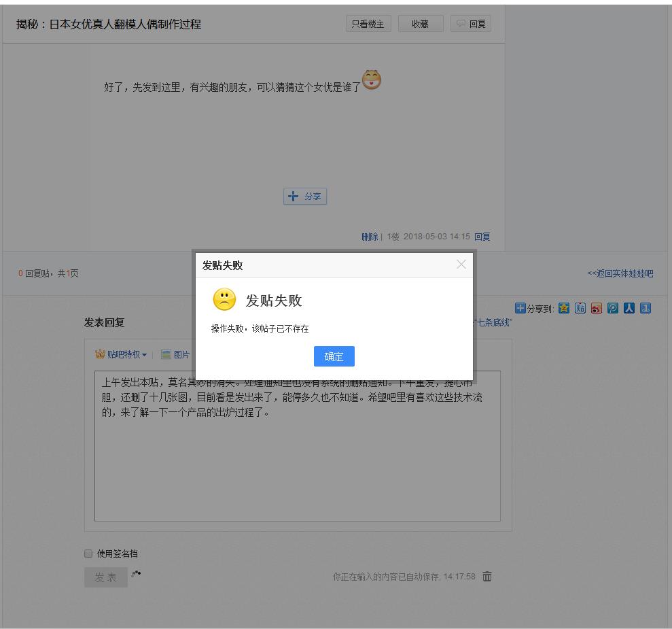Click the last share icon with number 1
This screenshot has height=629, width=672.
(x=646, y=308)
